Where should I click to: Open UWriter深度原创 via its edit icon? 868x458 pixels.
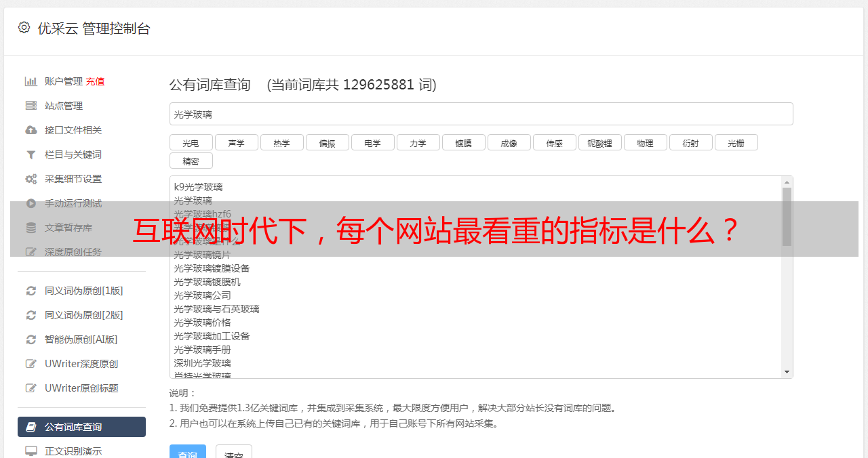pyautogui.click(x=31, y=364)
